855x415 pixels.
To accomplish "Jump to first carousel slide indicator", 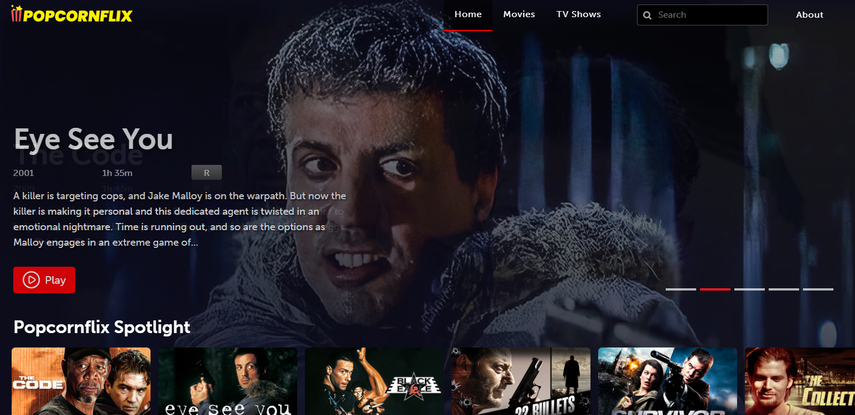I will click(x=681, y=289).
